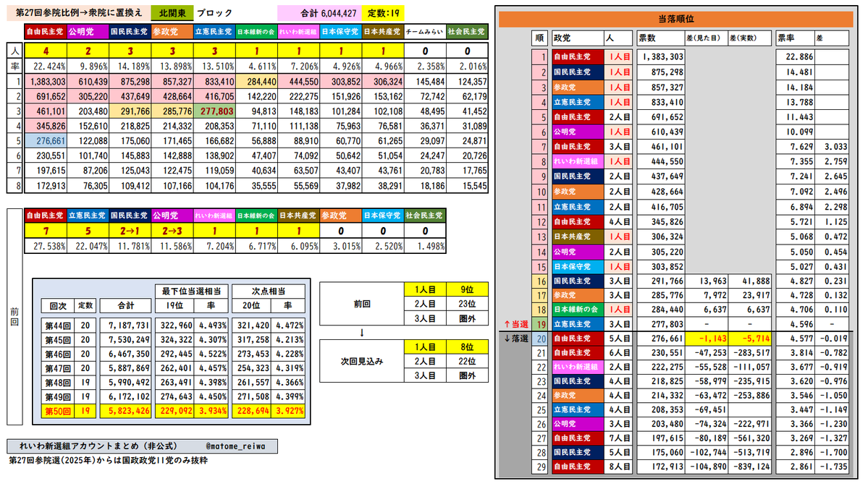
Task: Click the total 7,530,249
Action: point(126,340)
